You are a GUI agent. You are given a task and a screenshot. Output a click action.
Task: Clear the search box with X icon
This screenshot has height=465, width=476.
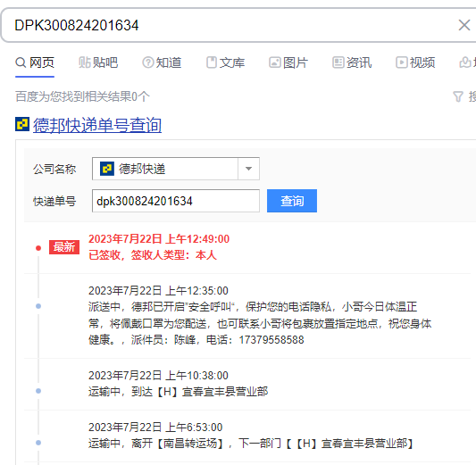tap(464, 25)
